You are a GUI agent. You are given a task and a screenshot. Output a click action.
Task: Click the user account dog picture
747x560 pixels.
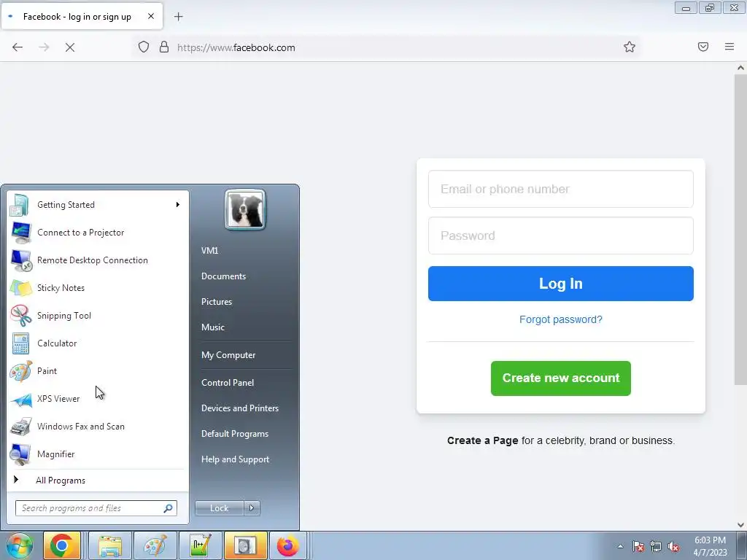(245, 209)
